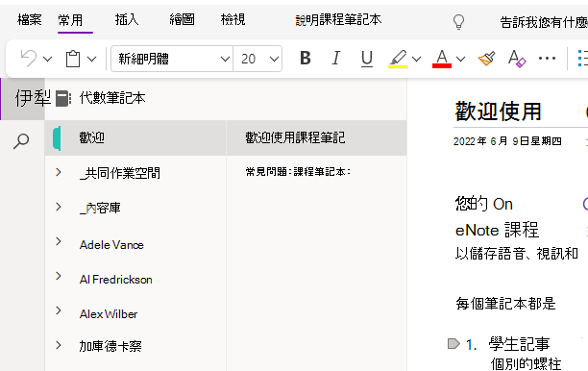Image resolution: width=588 pixels, height=371 pixels.
Task: Open the font color dropdown arrow
Action: tap(460, 59)
